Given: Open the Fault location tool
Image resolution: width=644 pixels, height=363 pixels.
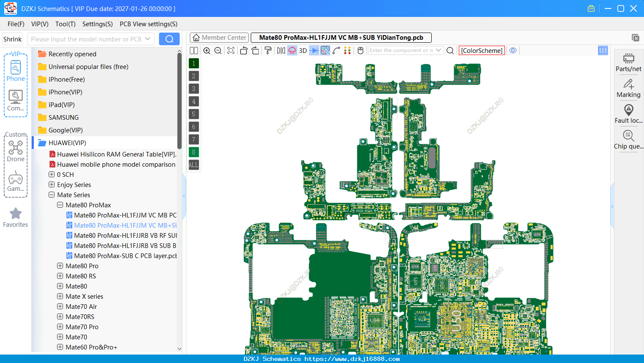Looking at the screenshot, I should [x=628, y=114].
